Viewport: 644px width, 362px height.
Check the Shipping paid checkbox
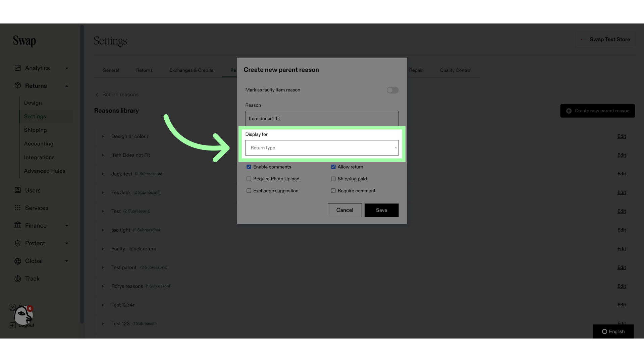click(x=333, y=179)
